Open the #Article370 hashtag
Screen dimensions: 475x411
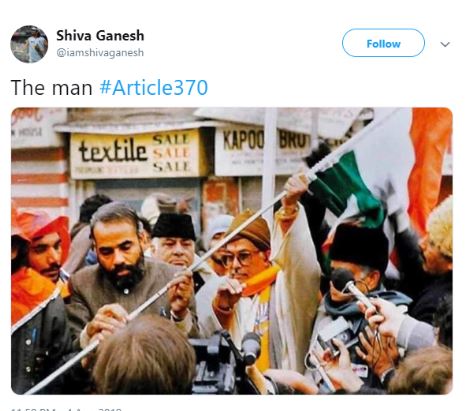(154, 88)
